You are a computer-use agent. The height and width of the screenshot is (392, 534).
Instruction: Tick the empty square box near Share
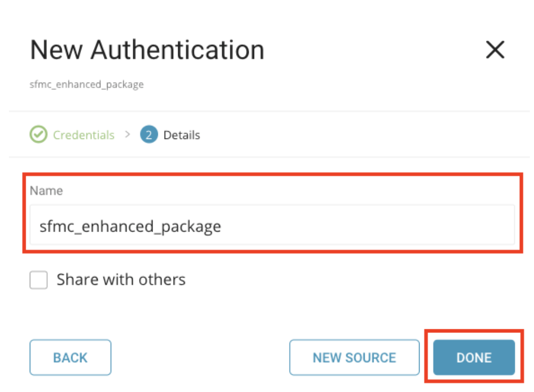pos(39,280)
